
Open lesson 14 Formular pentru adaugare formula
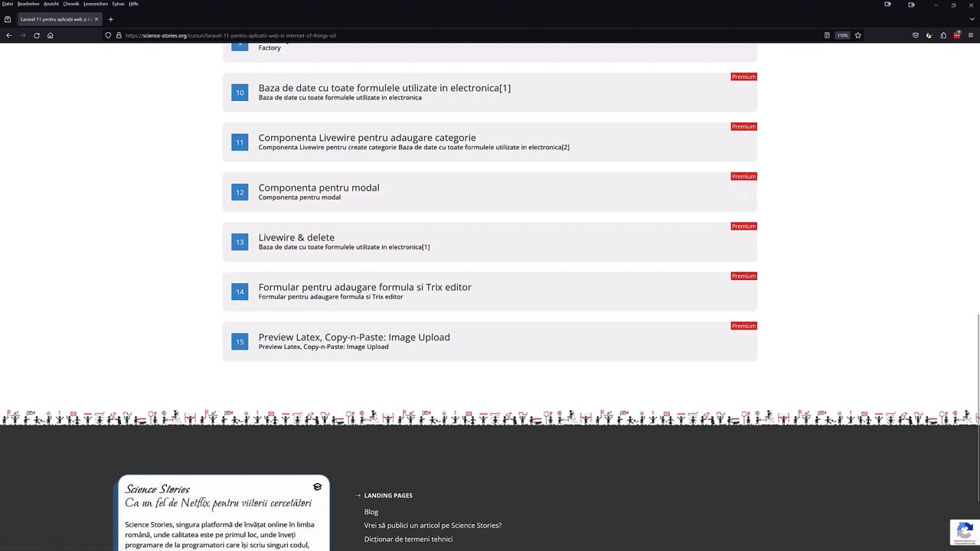coord(490,292)
